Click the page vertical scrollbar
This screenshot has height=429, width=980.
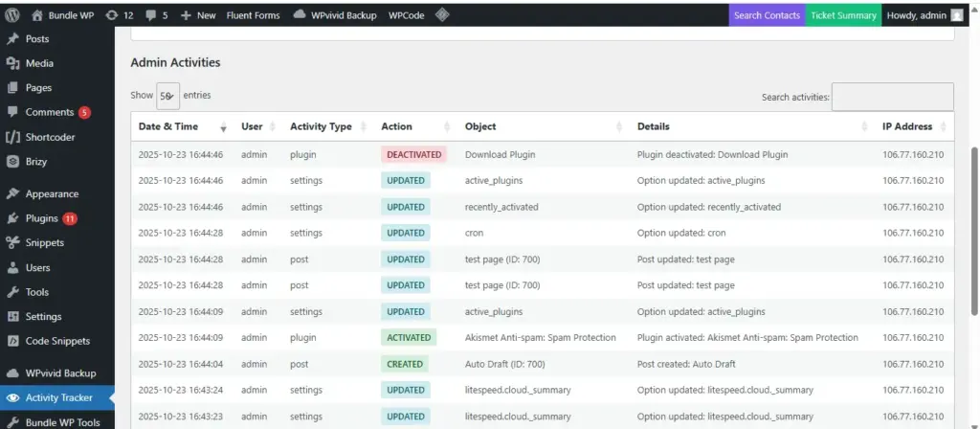click(974, 232)
